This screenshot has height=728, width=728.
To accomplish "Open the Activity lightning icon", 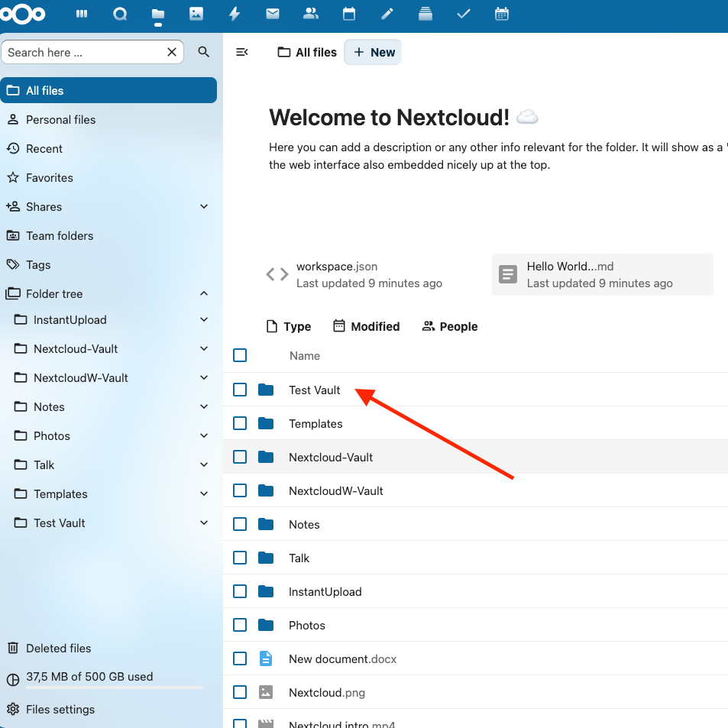I will click(x=235, y=14).
